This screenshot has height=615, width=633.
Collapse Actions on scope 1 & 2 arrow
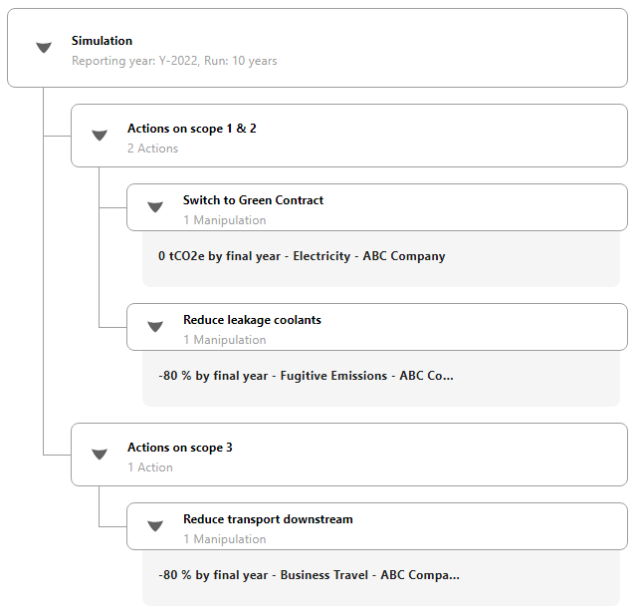point(99,135)
